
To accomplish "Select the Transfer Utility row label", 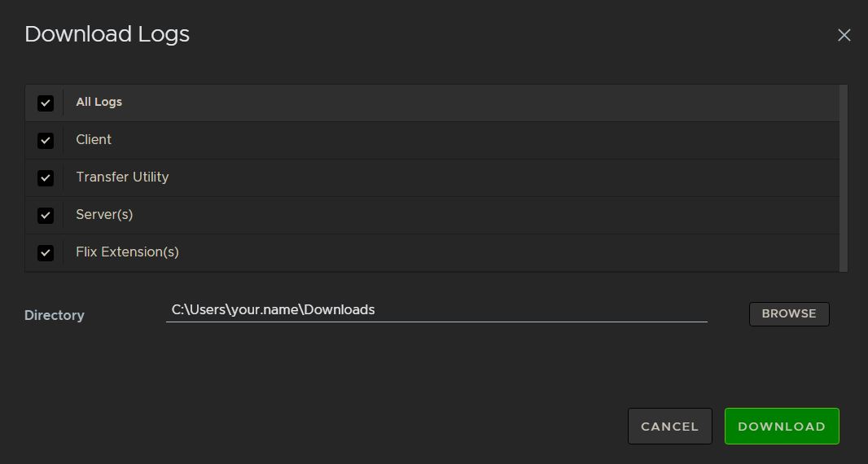I will pos(122,177).
